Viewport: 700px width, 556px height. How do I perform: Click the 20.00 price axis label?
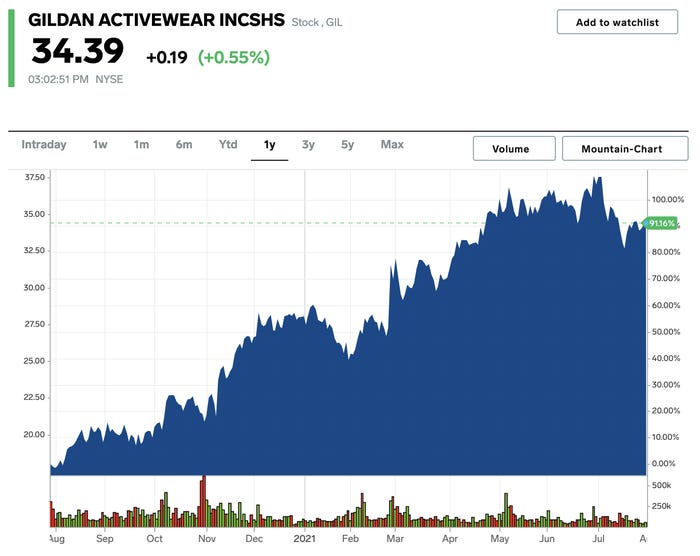click(x=34, y=435)
